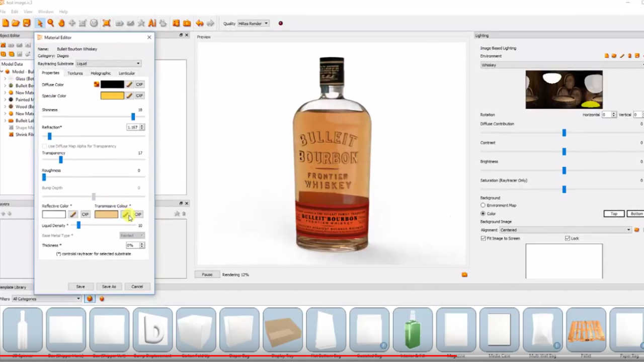Collapse the Model tree node
The image size is (644, 362).
pos(3,72)
